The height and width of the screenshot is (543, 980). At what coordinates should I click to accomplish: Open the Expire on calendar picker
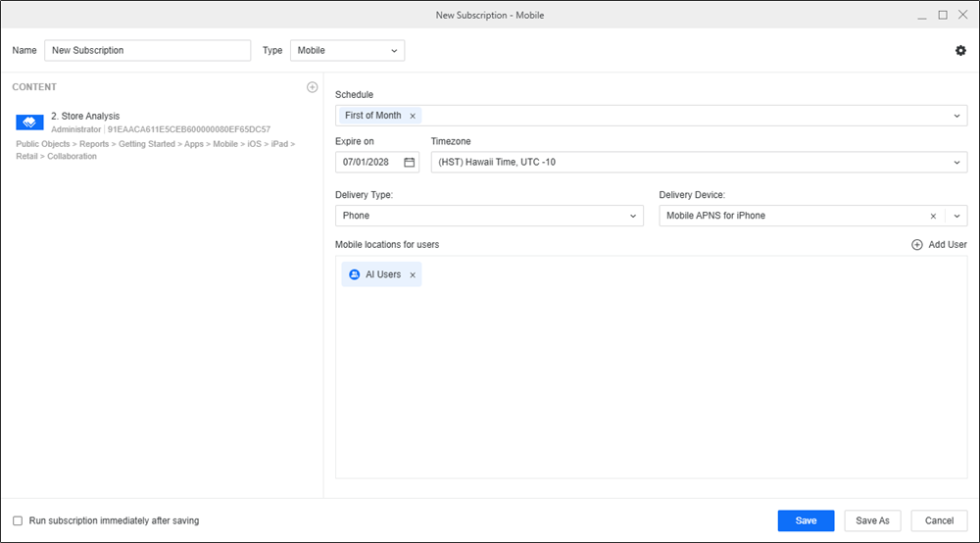click(409, 162)
